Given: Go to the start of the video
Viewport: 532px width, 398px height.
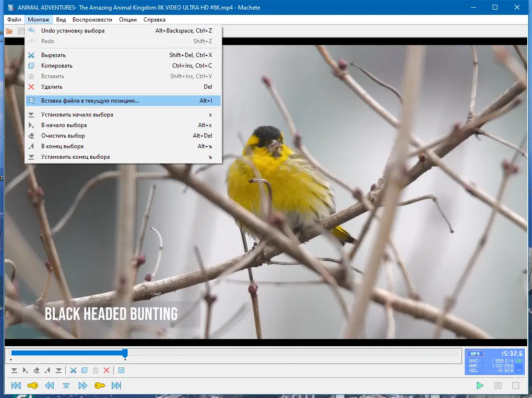Looking at the screenshot, I should [16, 386].
